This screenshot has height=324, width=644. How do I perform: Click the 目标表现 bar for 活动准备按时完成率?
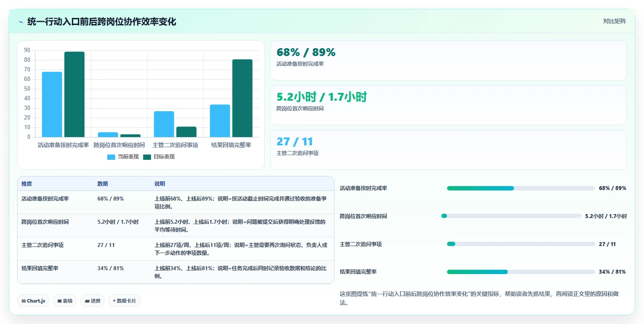74,95
